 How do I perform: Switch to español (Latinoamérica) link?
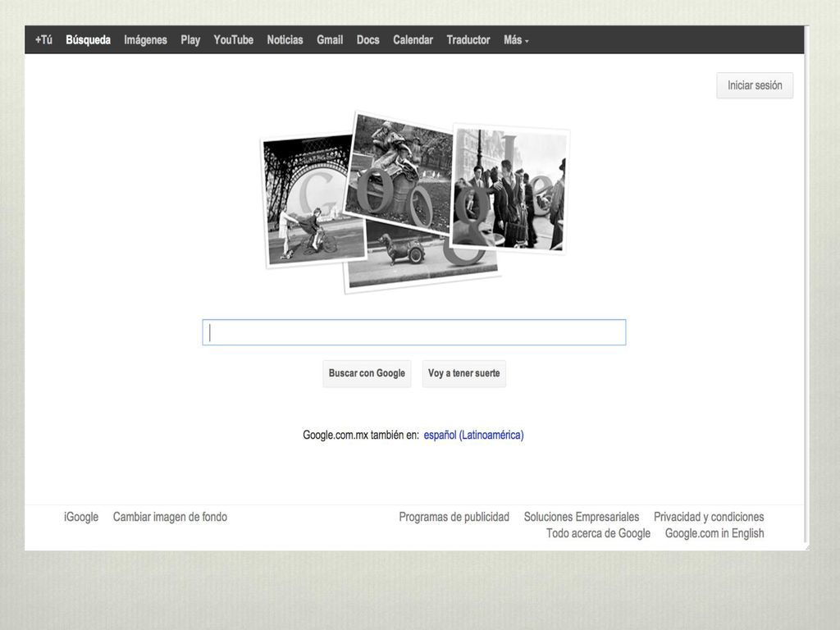tap(473, 435)
